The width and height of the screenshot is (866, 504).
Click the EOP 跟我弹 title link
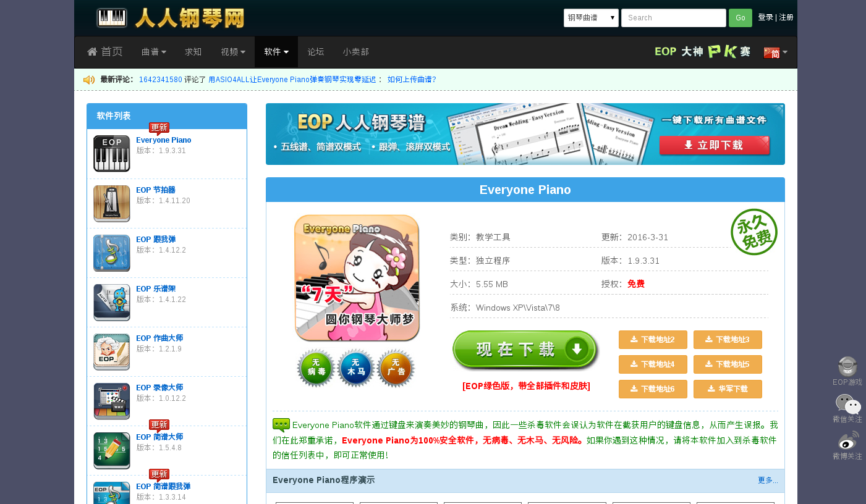[x=156, y=239]
